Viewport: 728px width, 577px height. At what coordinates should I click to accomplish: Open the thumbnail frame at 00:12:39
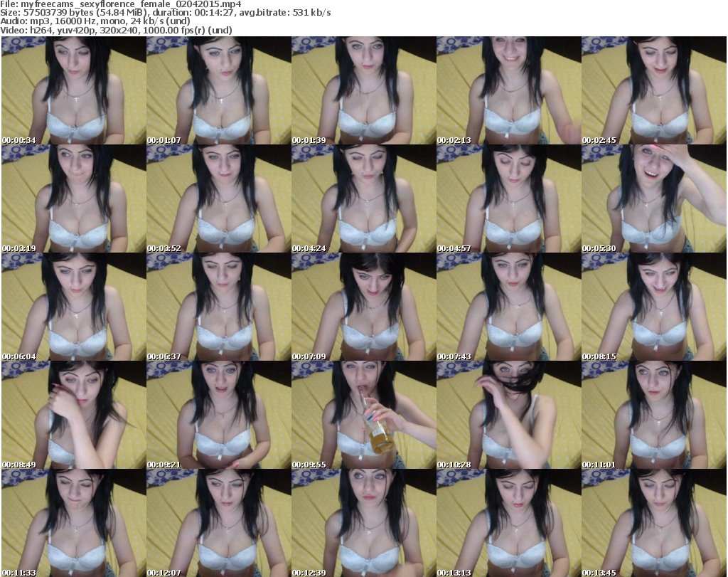pyautogui.click(x=364, y=523)
